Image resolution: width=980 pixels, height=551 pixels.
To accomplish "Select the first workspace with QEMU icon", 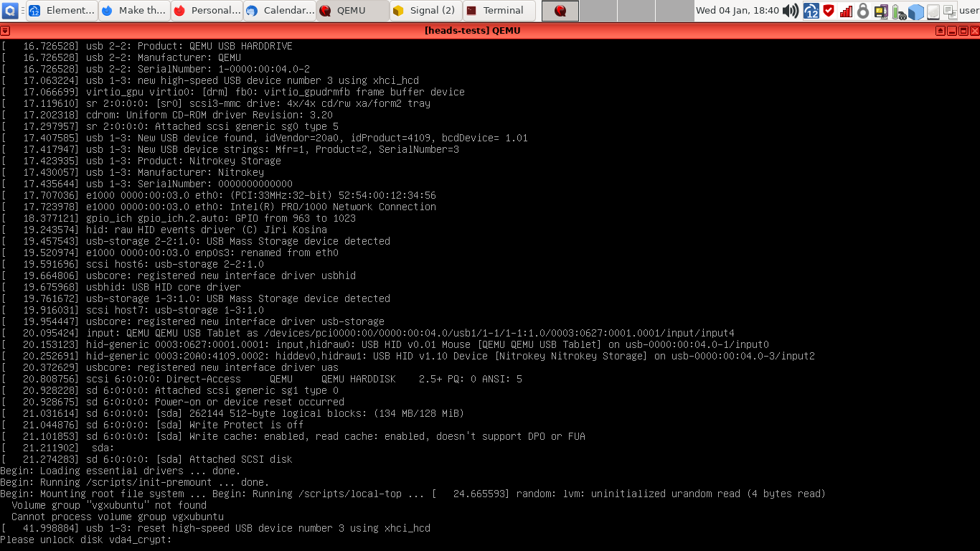I will 560,11.
